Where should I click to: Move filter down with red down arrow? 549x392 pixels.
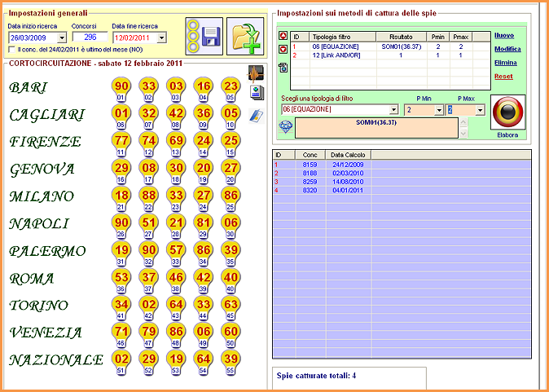pyautogui.click(x=283, y=49)
